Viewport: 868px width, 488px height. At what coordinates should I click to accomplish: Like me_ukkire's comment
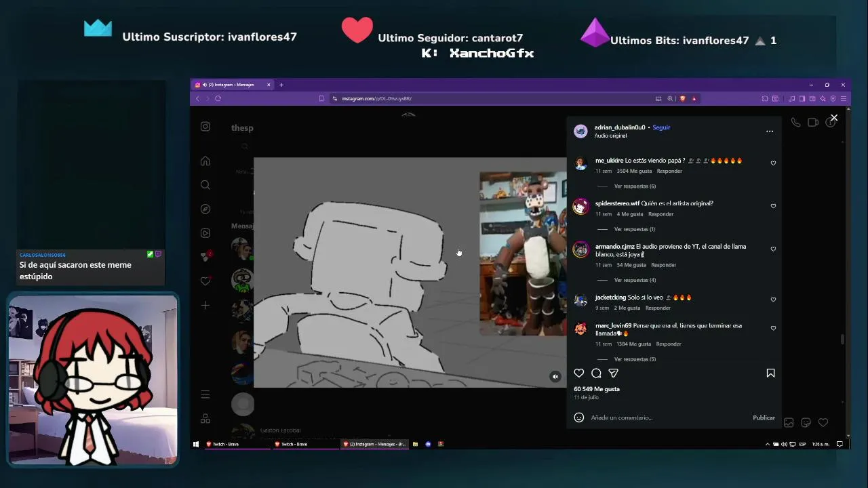(x=773, y=163)
